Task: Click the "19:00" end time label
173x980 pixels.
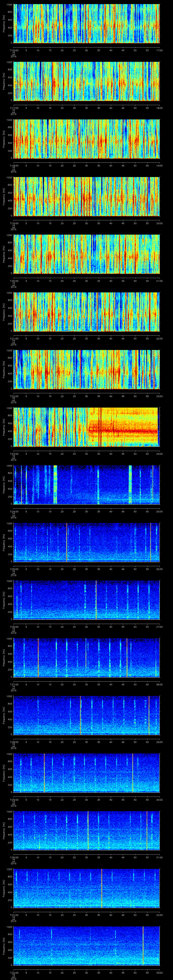Action: pyautogui.click(x=159, y=166)
